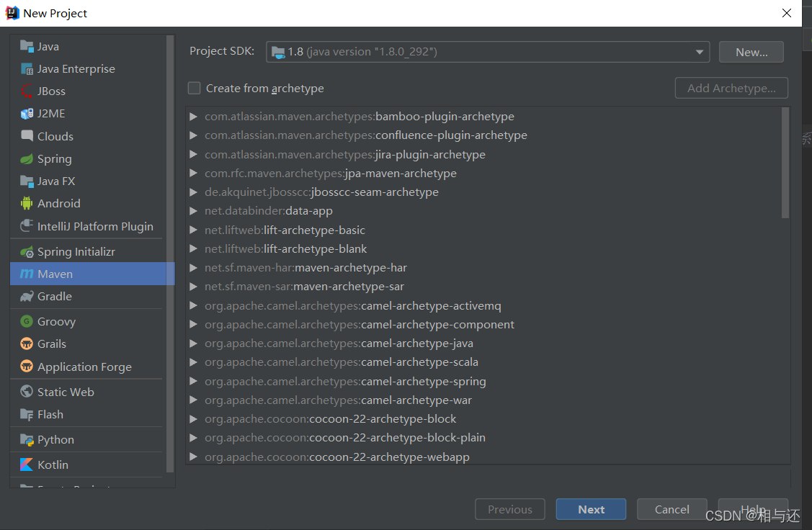The height and width of the screenshot is (530, 812).
Task: Click the Gradle elephant icon
Action: (27, 297)
